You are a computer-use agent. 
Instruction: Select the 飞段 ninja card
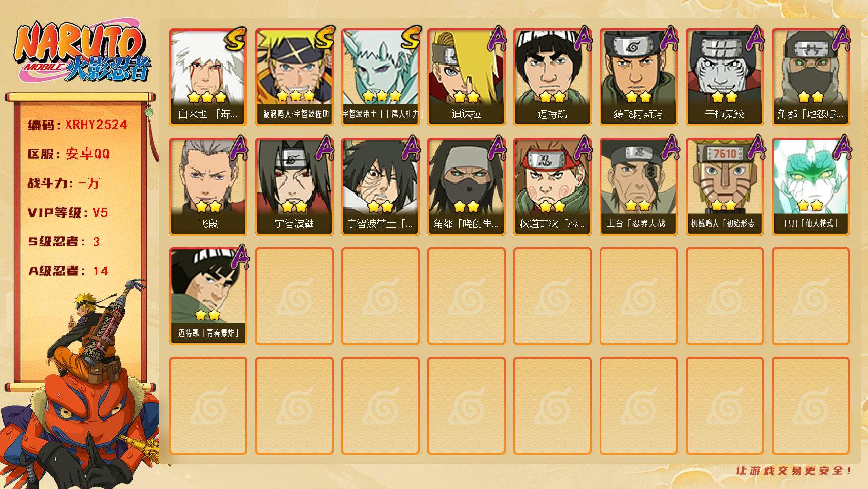[x=208, y=186]
